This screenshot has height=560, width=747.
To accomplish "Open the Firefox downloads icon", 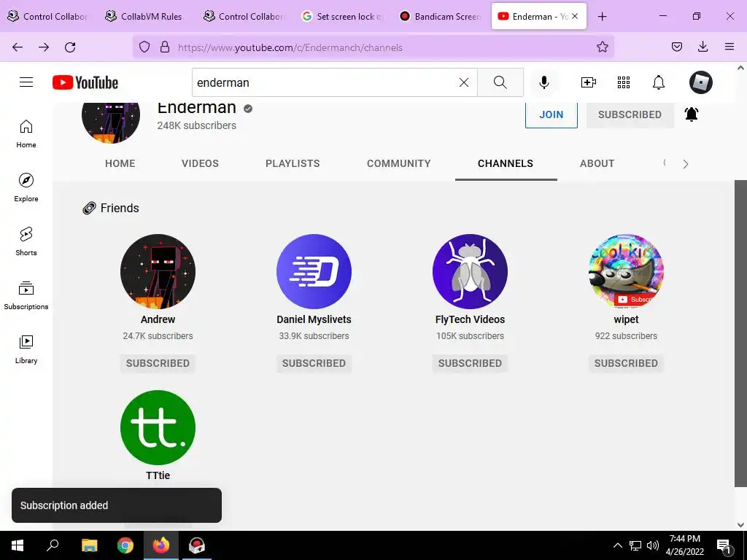I will pyautogui.click(x=703, y=47).
